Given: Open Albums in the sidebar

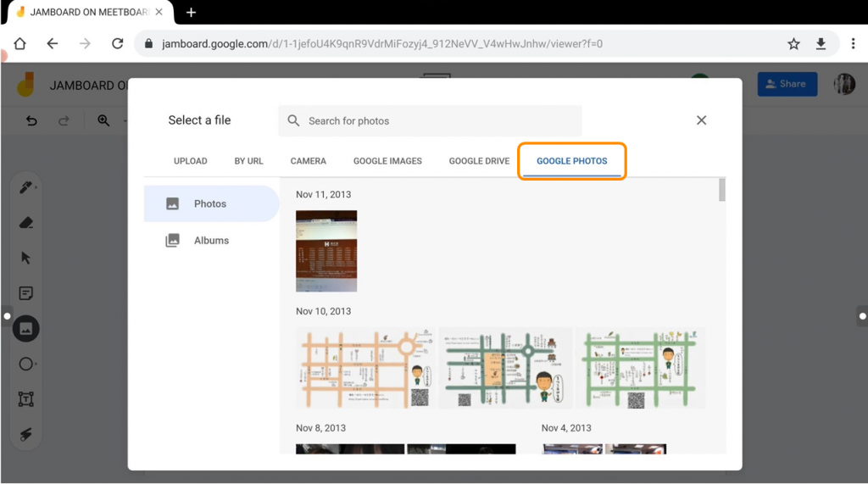Looking at the screenshot, I should click(211, 241).
